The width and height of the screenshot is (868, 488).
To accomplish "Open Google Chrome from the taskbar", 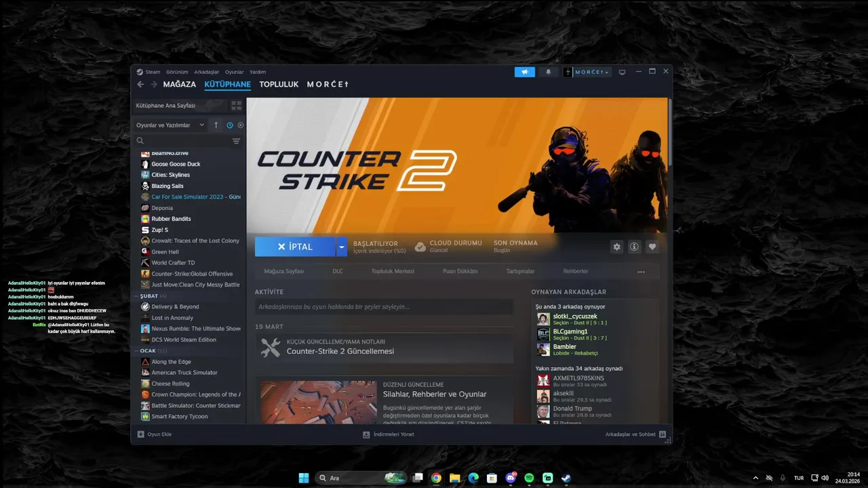I will pos(437,478).
